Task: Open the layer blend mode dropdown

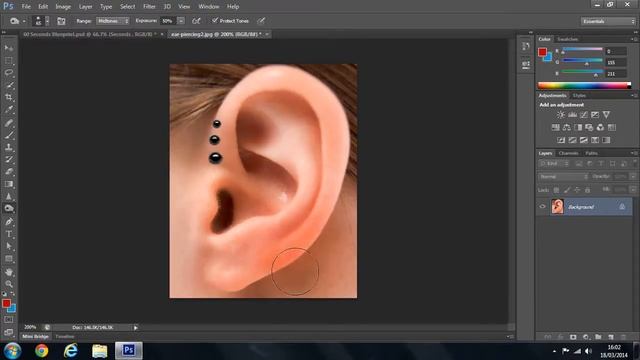Action: (564, 177)
